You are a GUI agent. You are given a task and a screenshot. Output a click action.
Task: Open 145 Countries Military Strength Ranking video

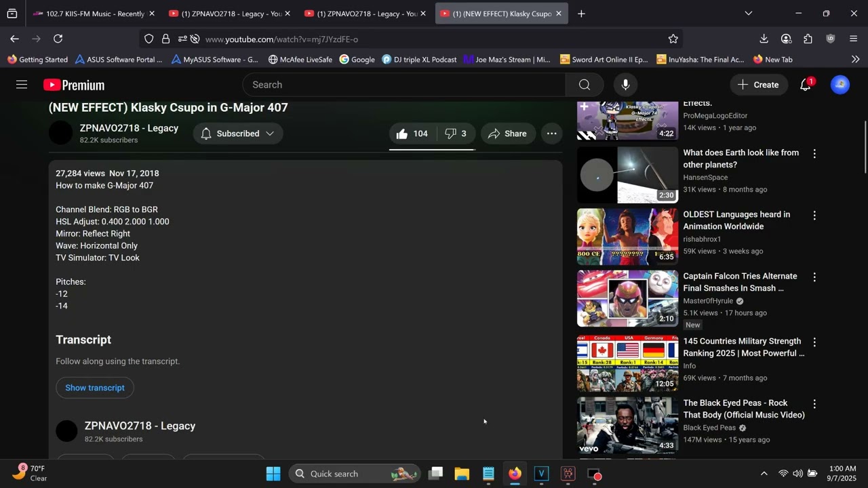pos(744,347)
